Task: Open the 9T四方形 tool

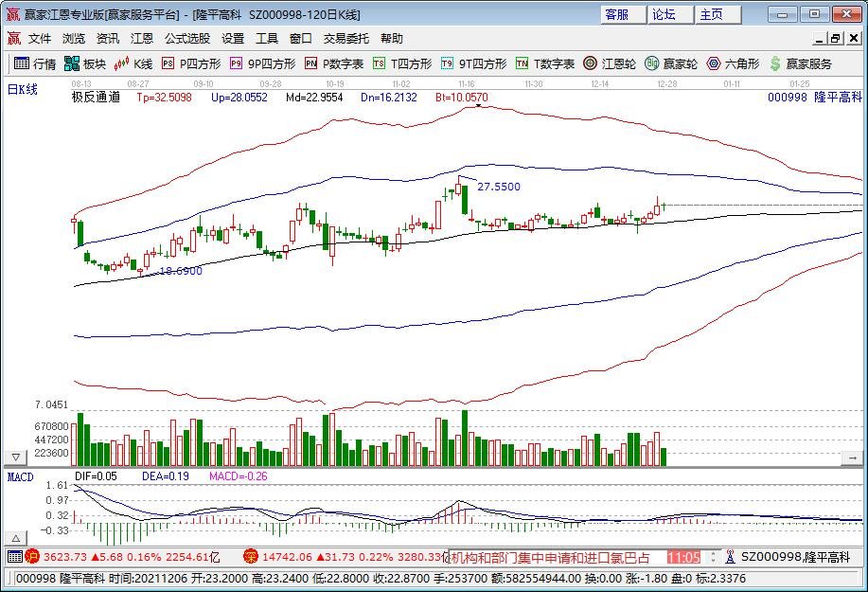Action: click(474, 63)
